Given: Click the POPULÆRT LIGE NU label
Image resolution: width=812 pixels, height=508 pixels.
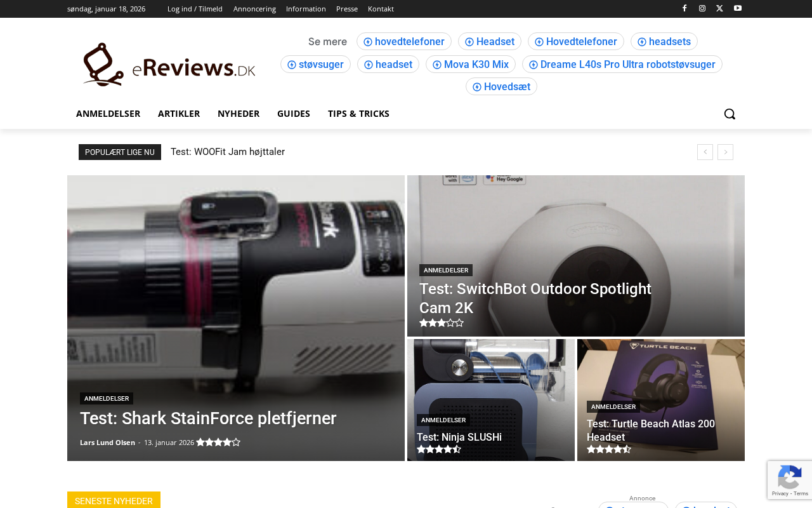Looking at the screenshot, I should click(x=120, y=152).
